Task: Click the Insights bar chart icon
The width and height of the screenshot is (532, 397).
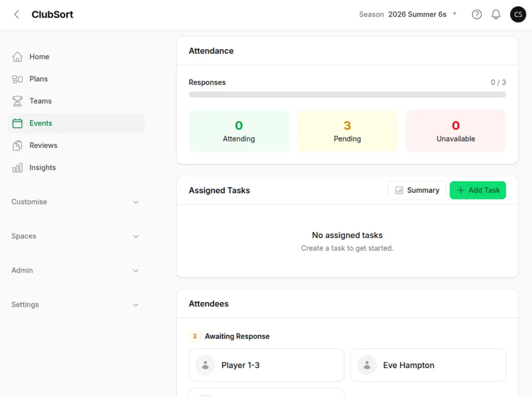Action: 17,168
